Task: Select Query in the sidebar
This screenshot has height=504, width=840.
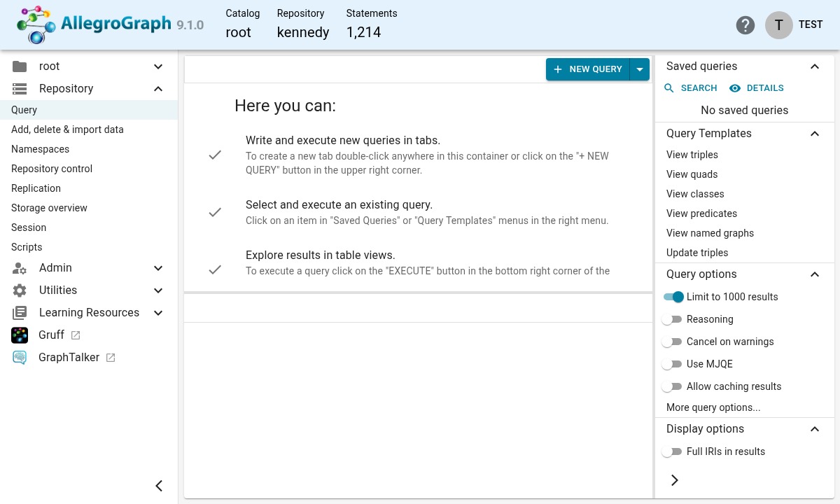Action: (x=89, y=110)
